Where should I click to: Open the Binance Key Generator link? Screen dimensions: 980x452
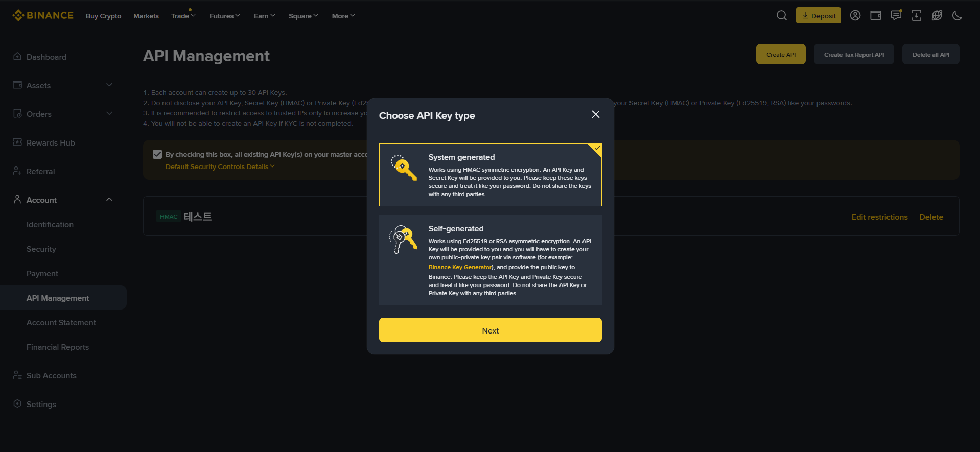(x=460, y=267)
